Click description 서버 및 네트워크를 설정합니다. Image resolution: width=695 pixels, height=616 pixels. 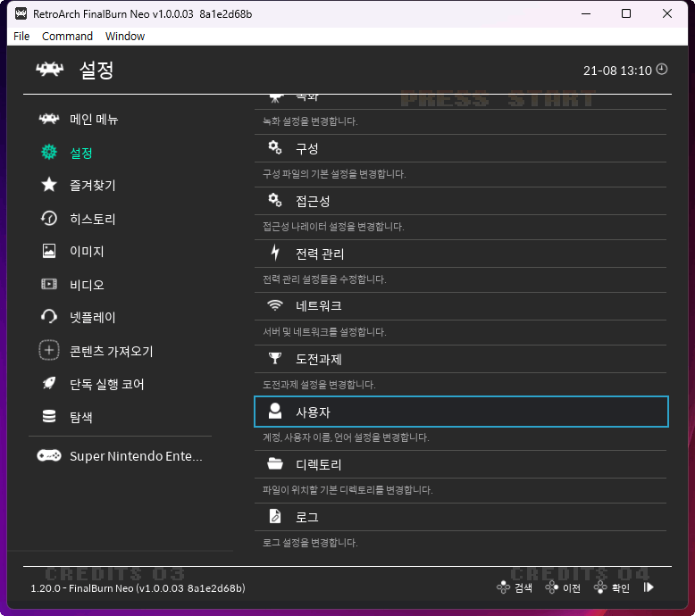click(x=324, y=332)
